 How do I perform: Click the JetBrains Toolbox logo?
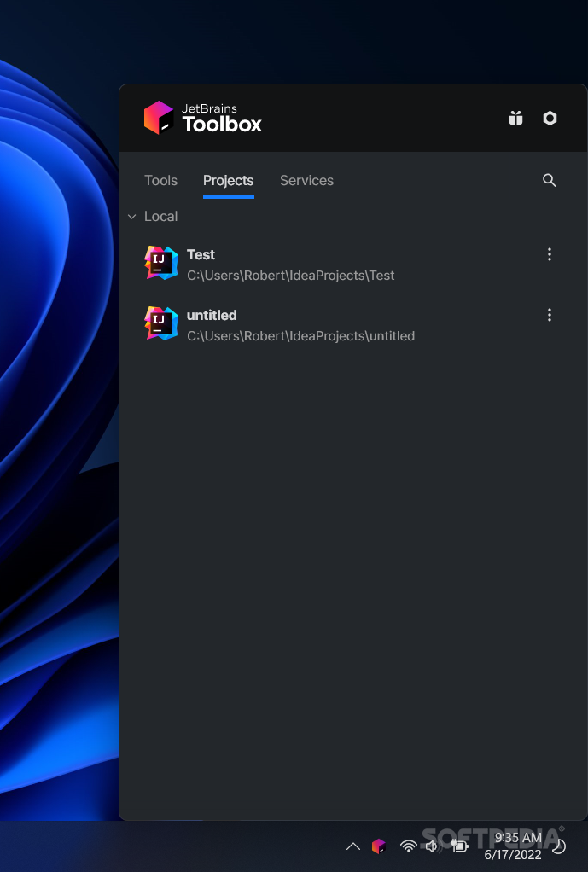(202, 118)
